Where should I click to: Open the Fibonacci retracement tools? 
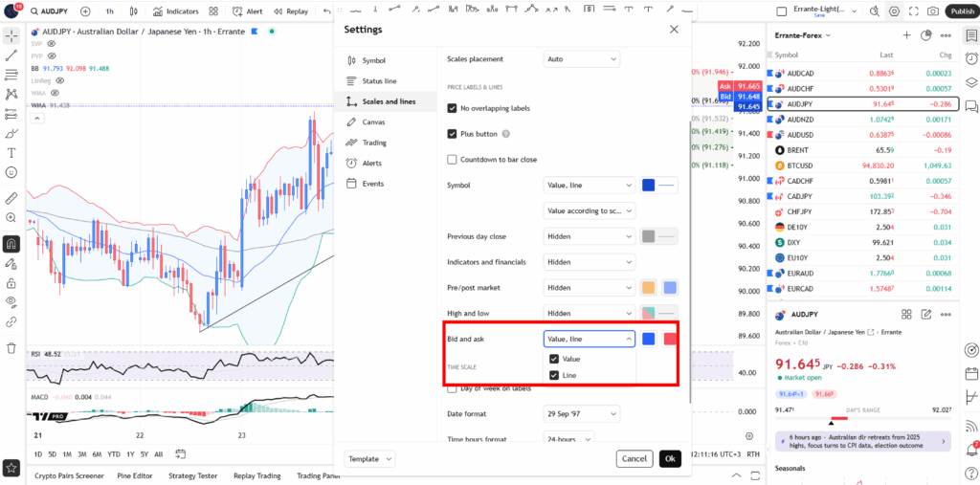pos(11,75)
